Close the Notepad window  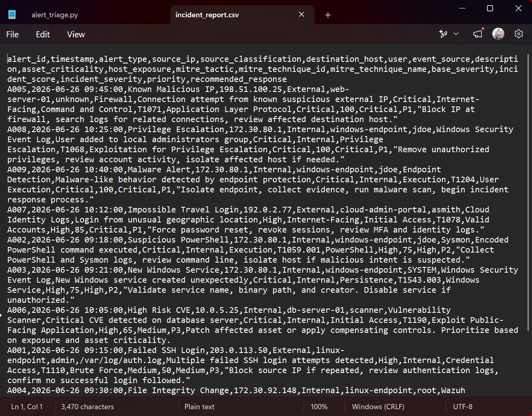tap(518, 8)
